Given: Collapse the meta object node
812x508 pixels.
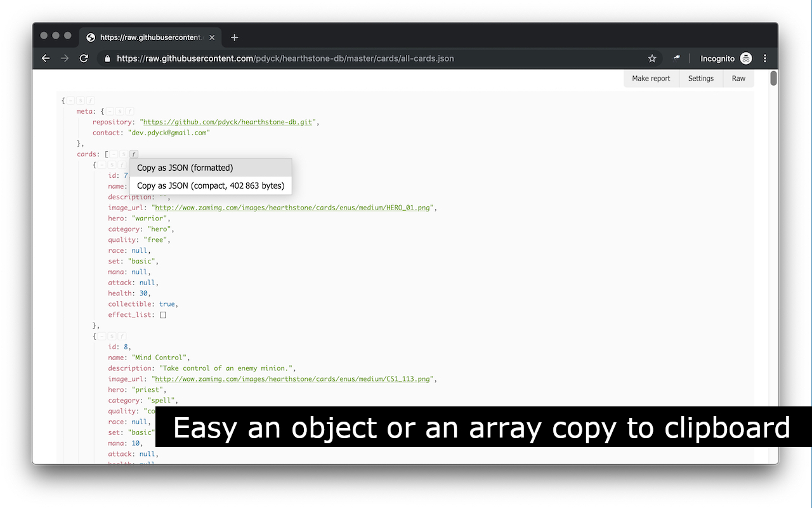Looking at the screenshot, I should (x=110, y=111).
